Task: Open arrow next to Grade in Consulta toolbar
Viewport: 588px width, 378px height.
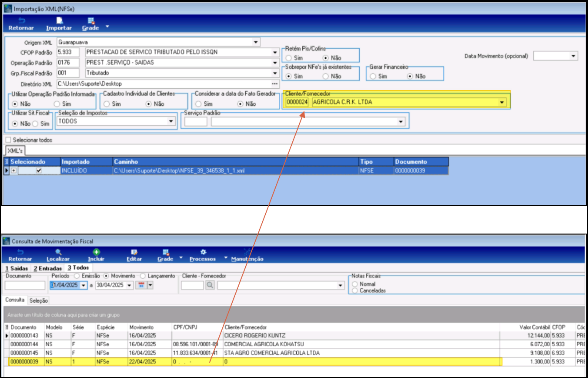Action: (x=181, y=258)
